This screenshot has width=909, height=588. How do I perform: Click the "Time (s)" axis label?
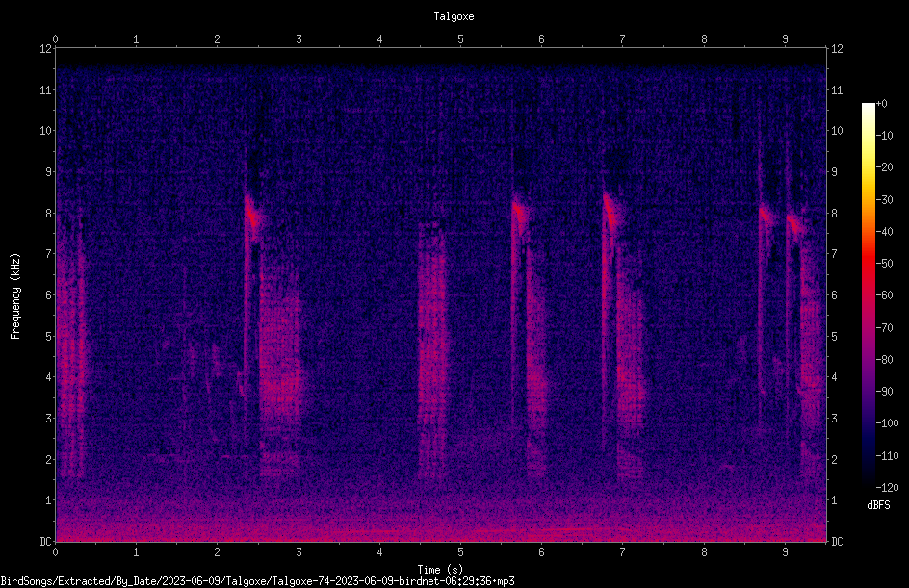point(440,570)
